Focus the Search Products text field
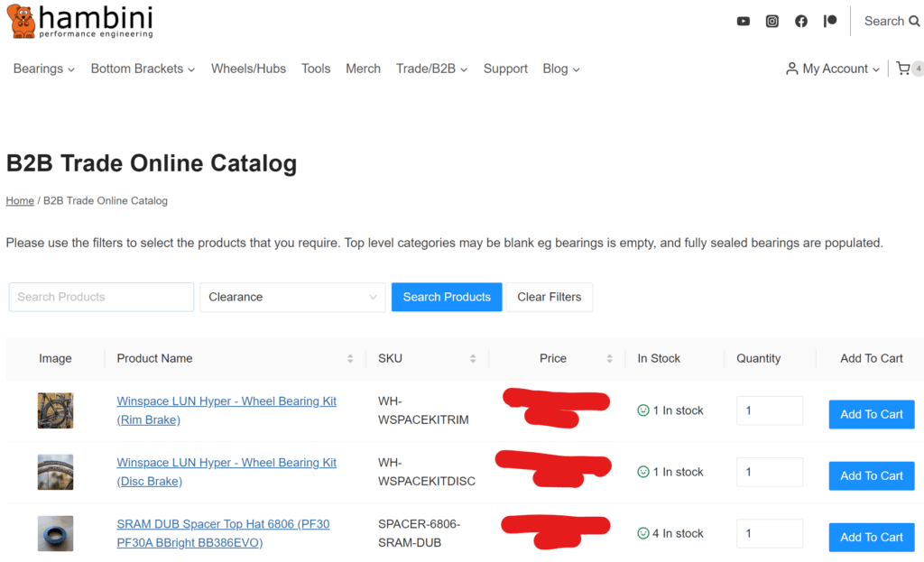924x562 pixels. 101,297
